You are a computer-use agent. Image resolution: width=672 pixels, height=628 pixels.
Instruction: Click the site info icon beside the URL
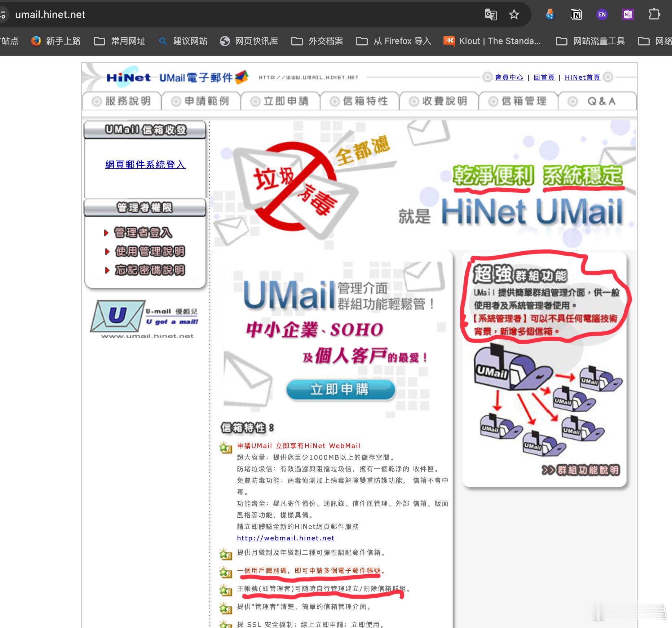pos(3,14)
